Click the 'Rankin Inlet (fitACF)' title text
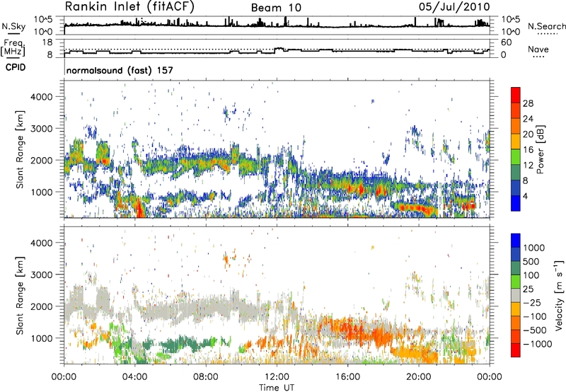Image resolution: width=566 pixels, height=392 pixels. click(x=129, y=7)
